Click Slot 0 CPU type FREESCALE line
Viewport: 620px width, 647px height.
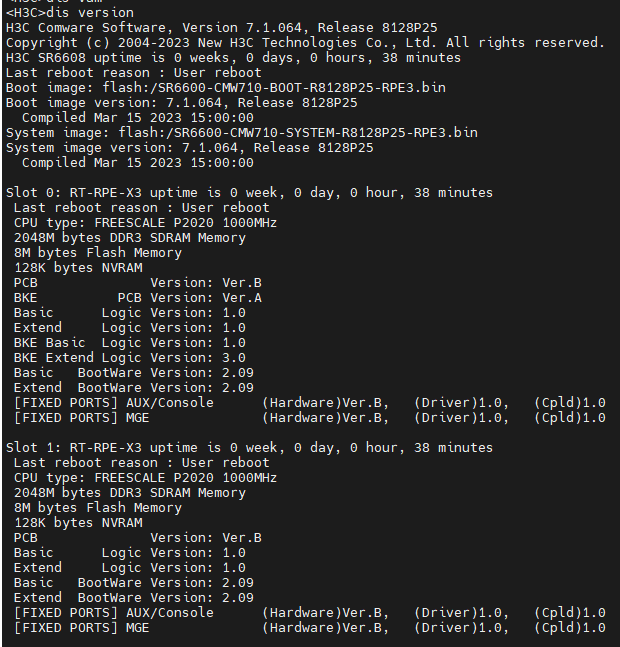click(145, 223)
